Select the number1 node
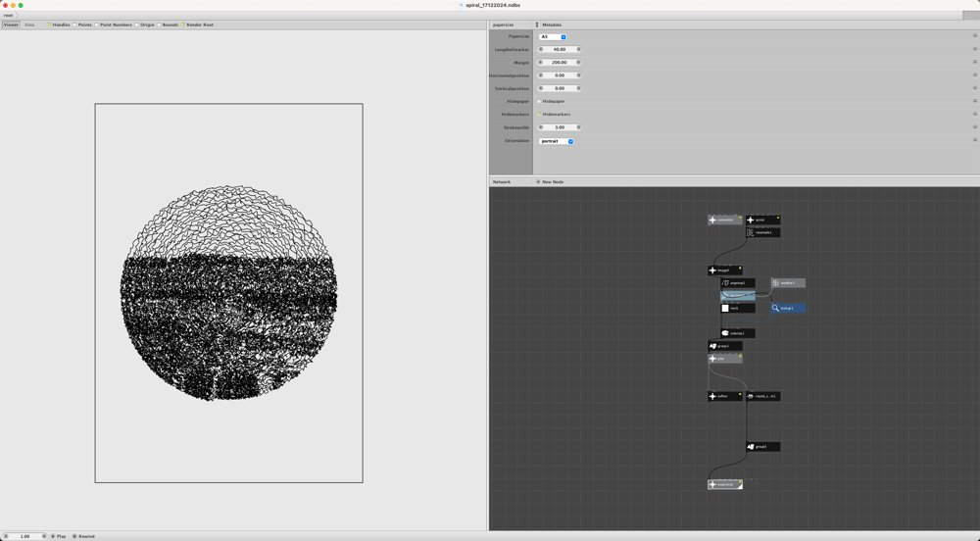 pyautogui.click(x=788, y=283)
